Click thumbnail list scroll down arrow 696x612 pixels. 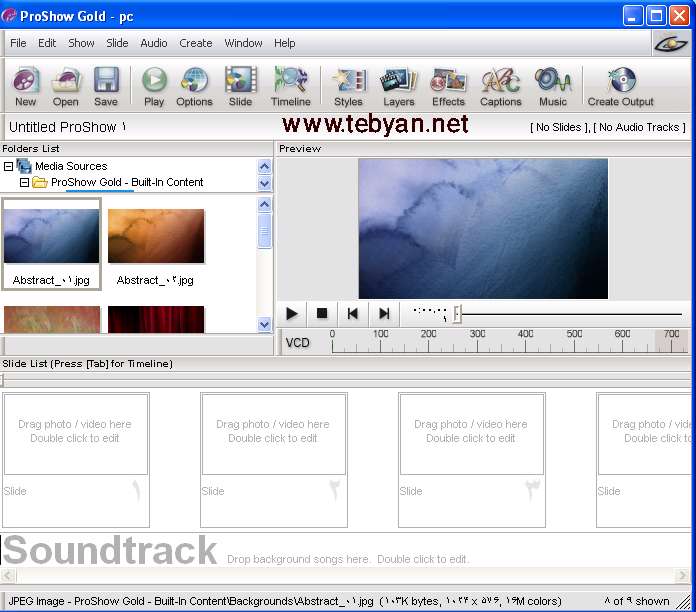coord(265,324)
